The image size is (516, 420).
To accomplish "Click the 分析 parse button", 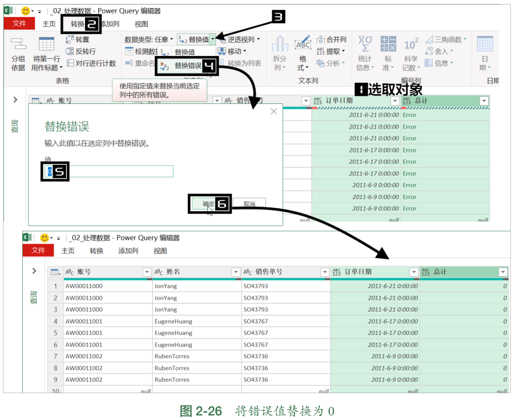I will point(330,63).
